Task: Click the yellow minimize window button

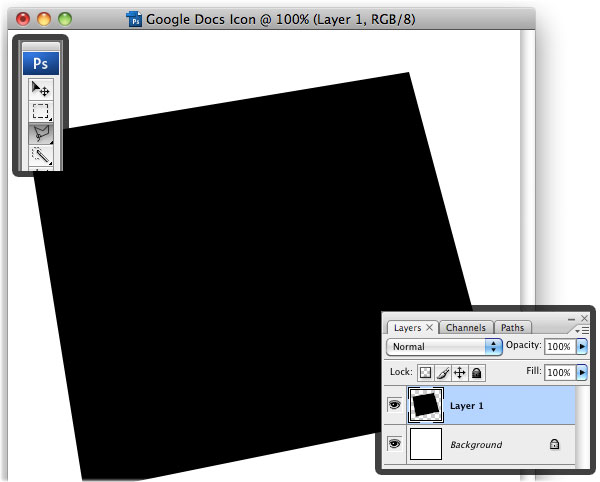Action: [44, 19]
